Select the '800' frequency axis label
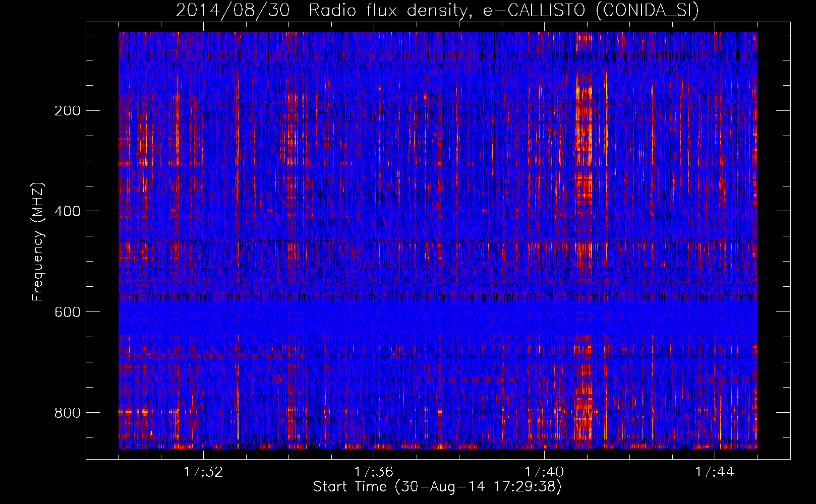This screenshot has width=816, height=504. coord(68,413)
